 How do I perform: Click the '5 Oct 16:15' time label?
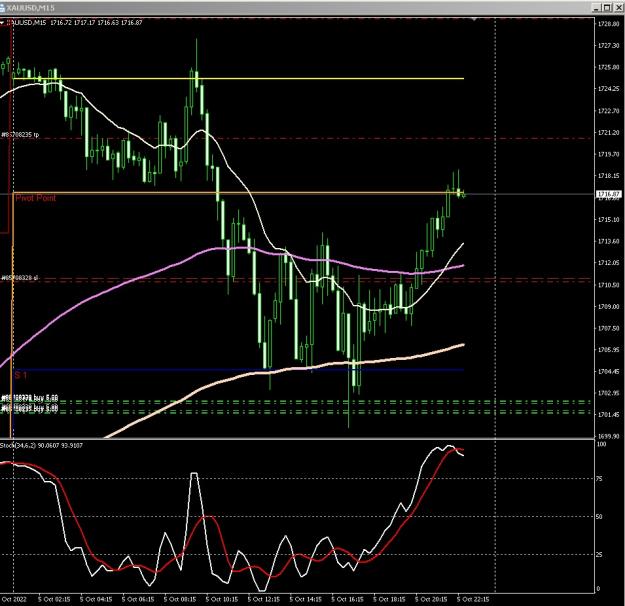pyautogui.click(x=347, y=599)
